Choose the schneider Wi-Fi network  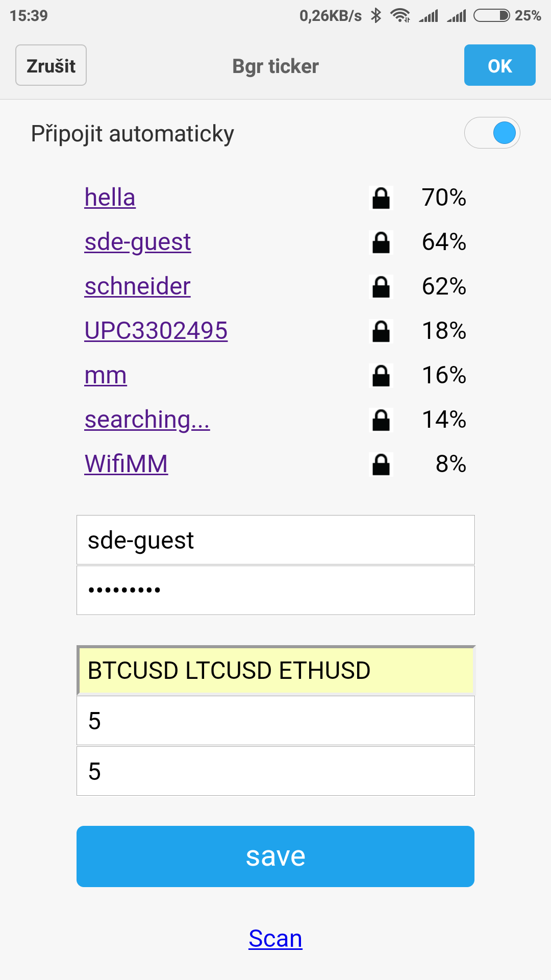click(137, 286)
